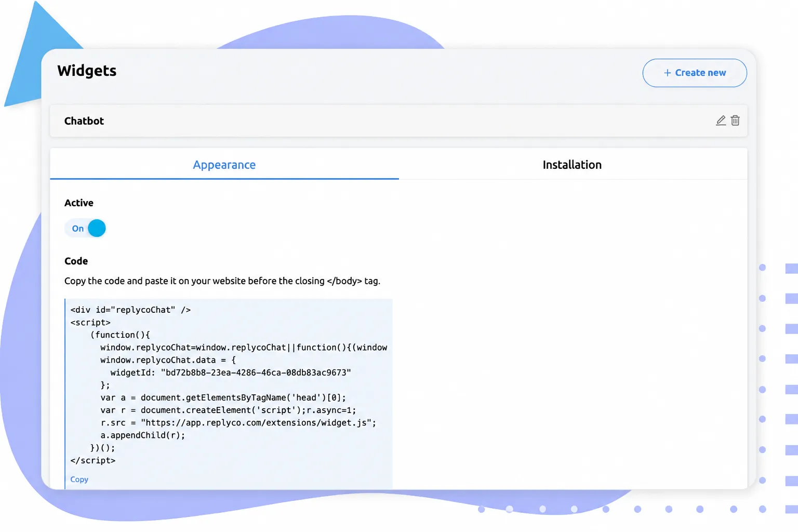Click the (function(){ code line
The height and width of the screenshot is (532, 798).
[120, 335]
